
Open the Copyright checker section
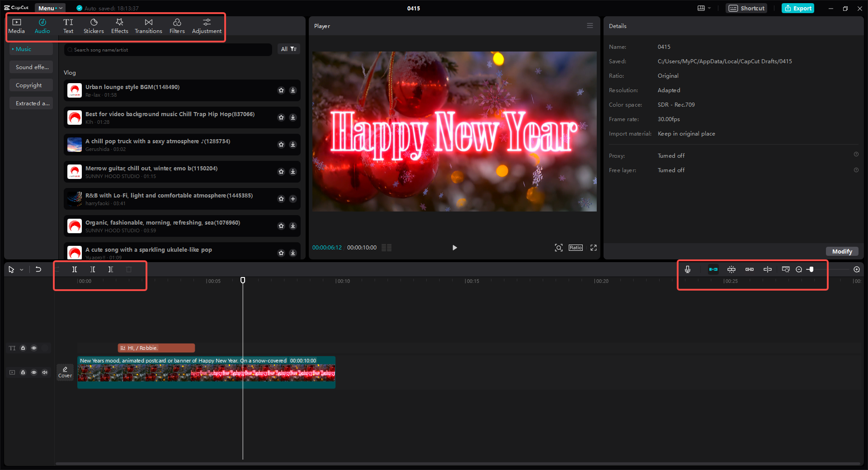point(31,85)
